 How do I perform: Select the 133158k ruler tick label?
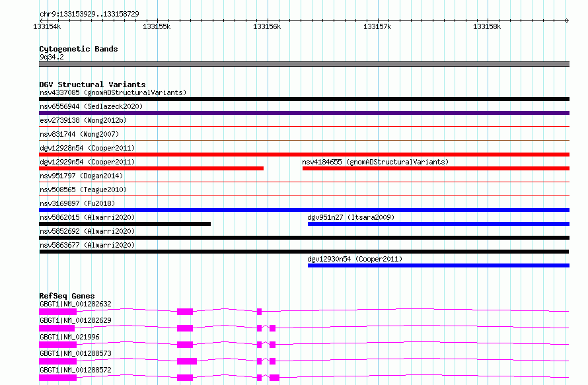coord(487,26)
